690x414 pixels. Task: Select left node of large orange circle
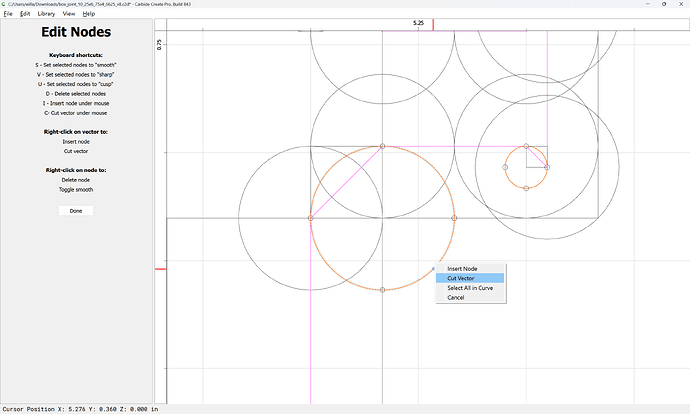pos(311,218)
